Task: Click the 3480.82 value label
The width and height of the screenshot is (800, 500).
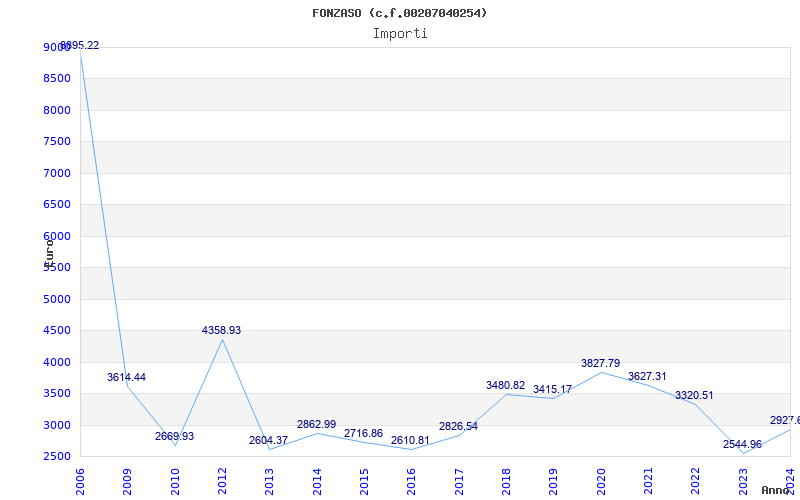Action: 505,386
